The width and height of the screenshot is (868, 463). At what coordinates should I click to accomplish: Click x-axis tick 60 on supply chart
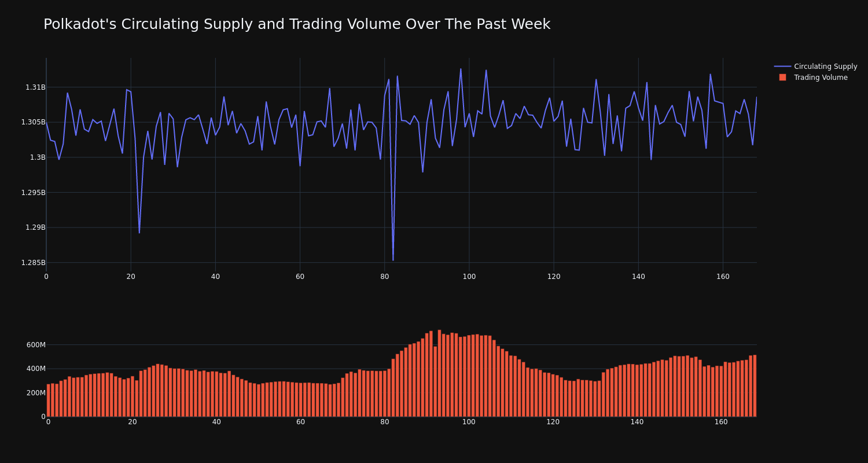click(300, 277)
